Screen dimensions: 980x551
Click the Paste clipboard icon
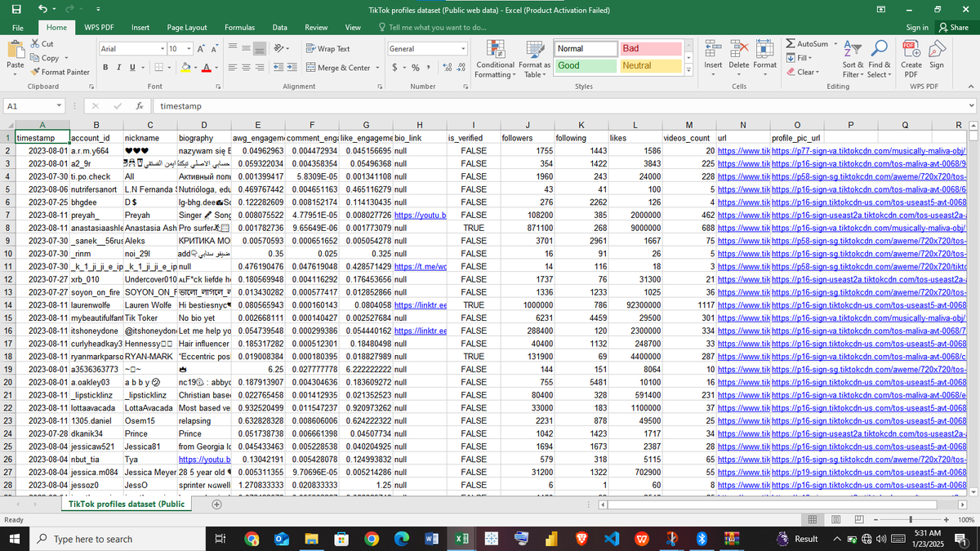15,49
